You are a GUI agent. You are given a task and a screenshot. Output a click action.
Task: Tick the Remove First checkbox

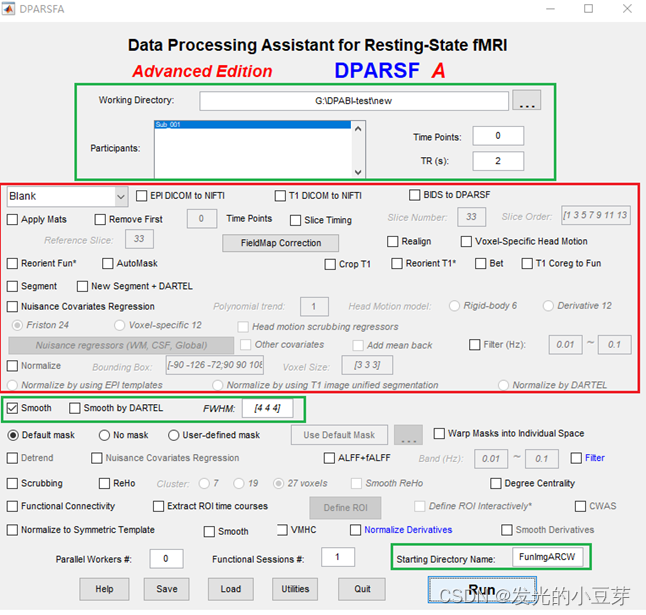pyautogui.click(x=100, y=220)
